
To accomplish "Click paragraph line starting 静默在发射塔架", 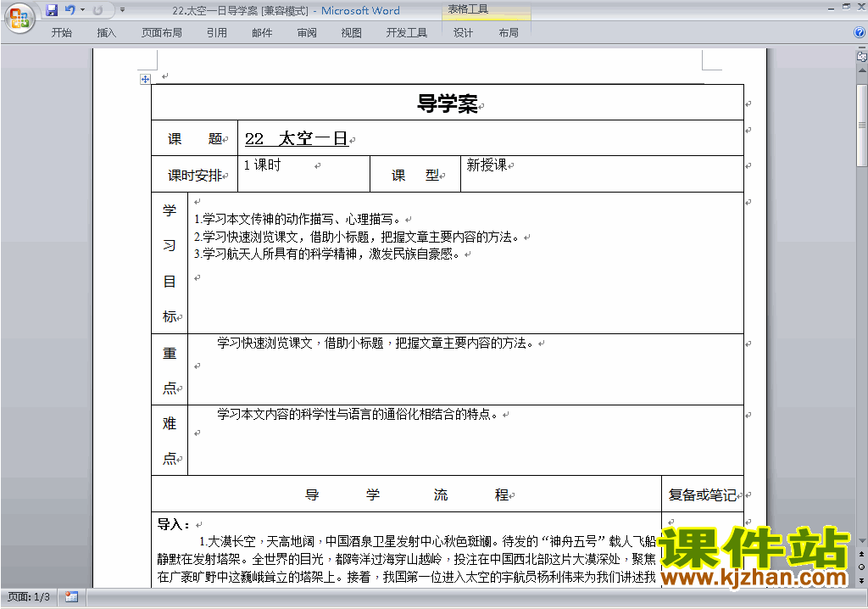I will [x=406, y=559].
